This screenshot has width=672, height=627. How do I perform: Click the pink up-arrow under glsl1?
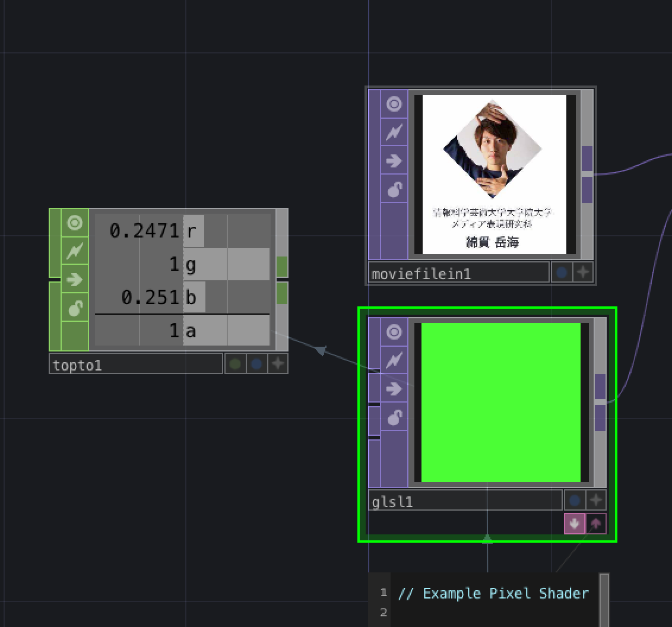(594, 524)
